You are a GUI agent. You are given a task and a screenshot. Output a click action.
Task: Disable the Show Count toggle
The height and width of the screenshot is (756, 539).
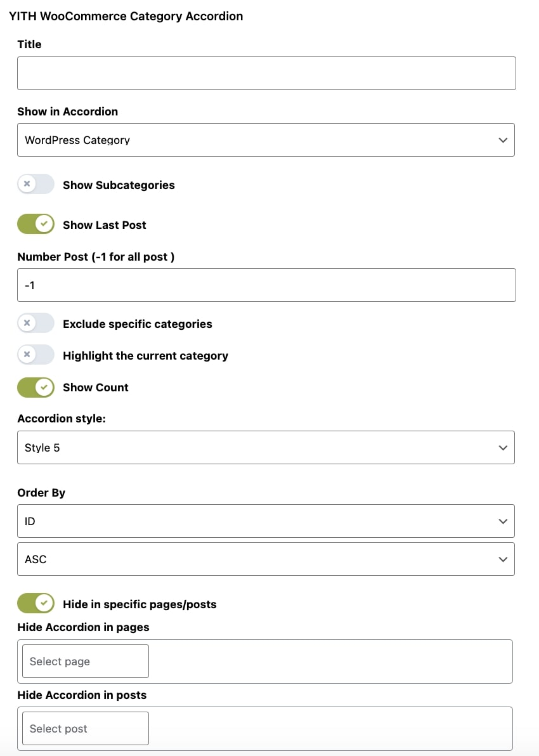coord(36,387)
